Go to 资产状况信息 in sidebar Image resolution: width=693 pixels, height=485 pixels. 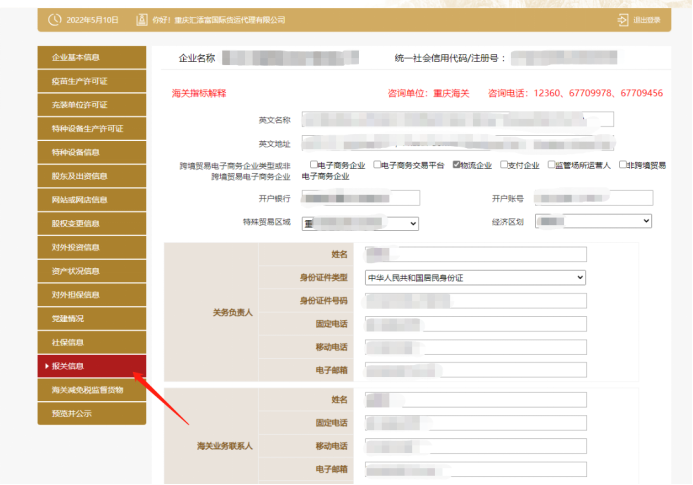click(92, 271)
